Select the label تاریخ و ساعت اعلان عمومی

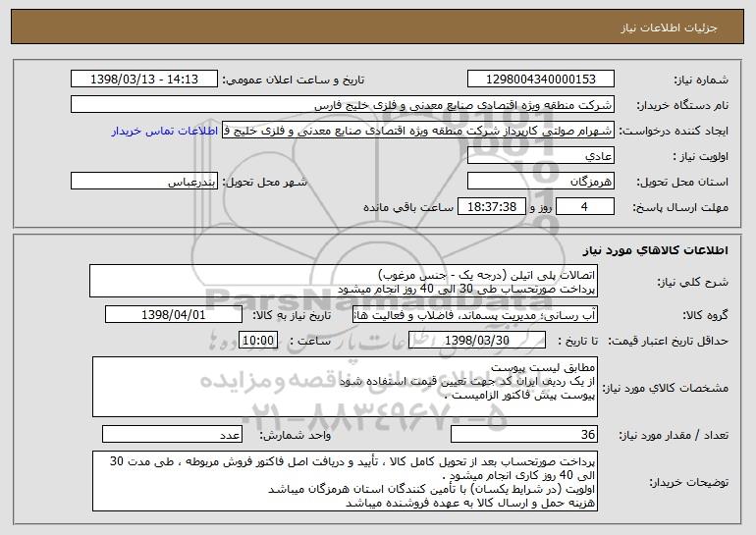[x=294, y=80]
